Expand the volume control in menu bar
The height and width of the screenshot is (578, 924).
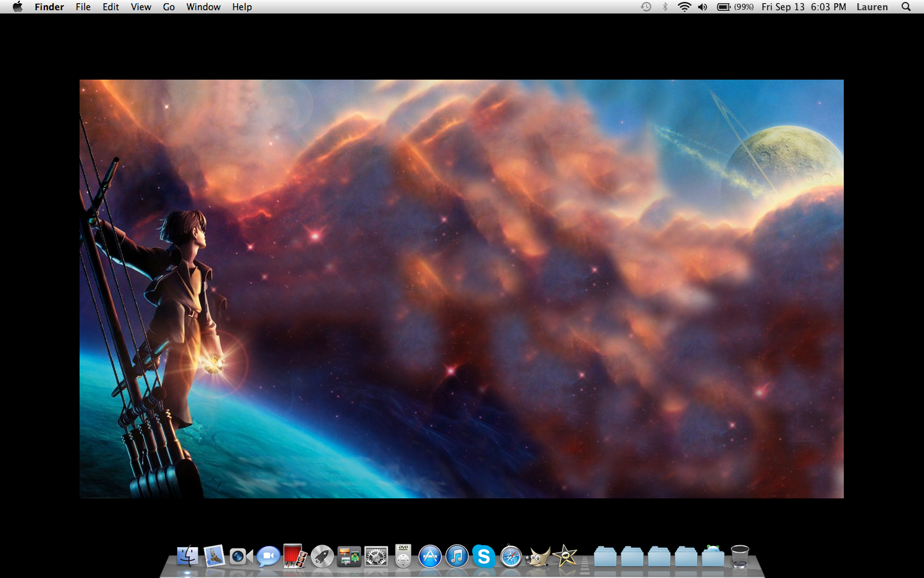pyautogui.click(x=703, y=7)
